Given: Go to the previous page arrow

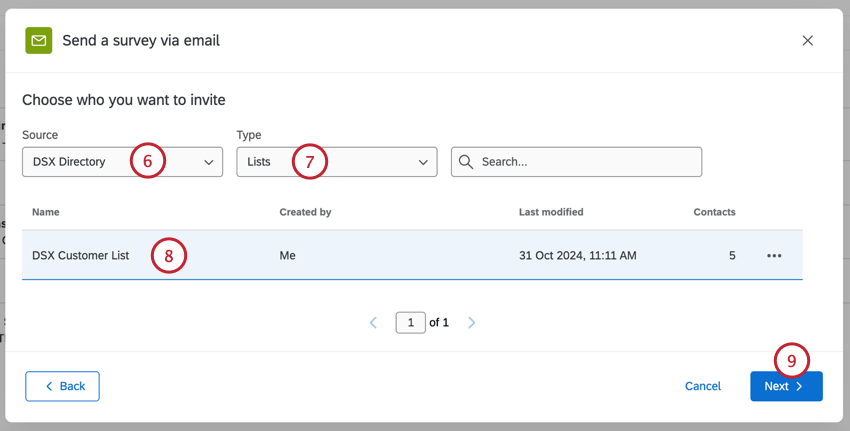Looking at the screenshot, I should click(x=374, y=323).
